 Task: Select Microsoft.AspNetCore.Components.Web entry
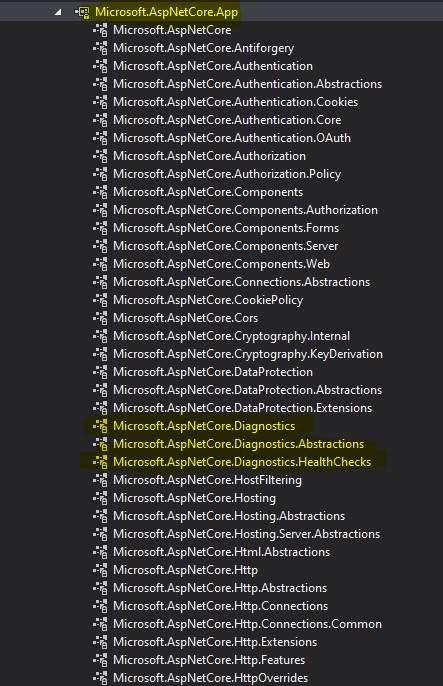coord(221,264)
